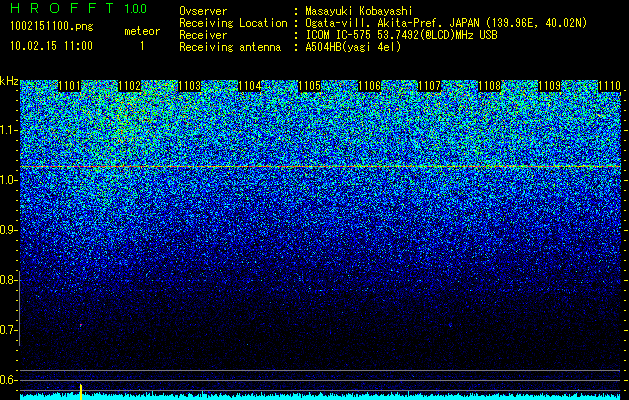
Task: Select the file name 1002151100.png
Action: (x=52, y=26)
